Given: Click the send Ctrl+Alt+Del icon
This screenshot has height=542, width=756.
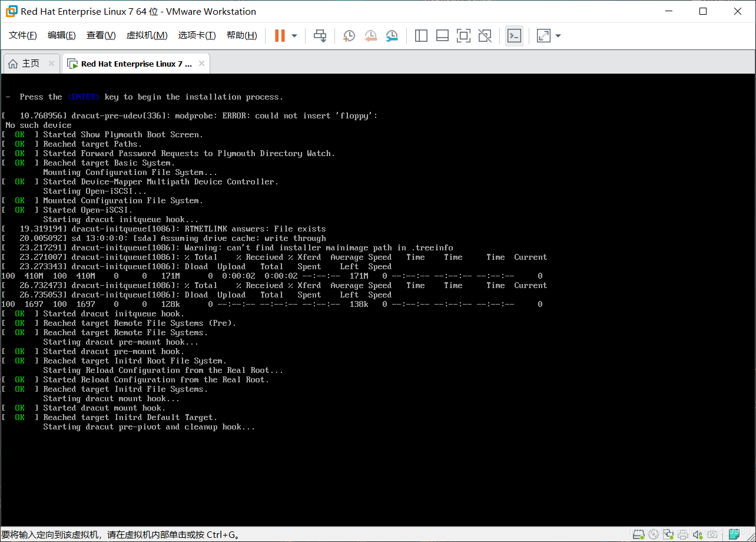Looking at the screenshot, I should coord(320,36).
